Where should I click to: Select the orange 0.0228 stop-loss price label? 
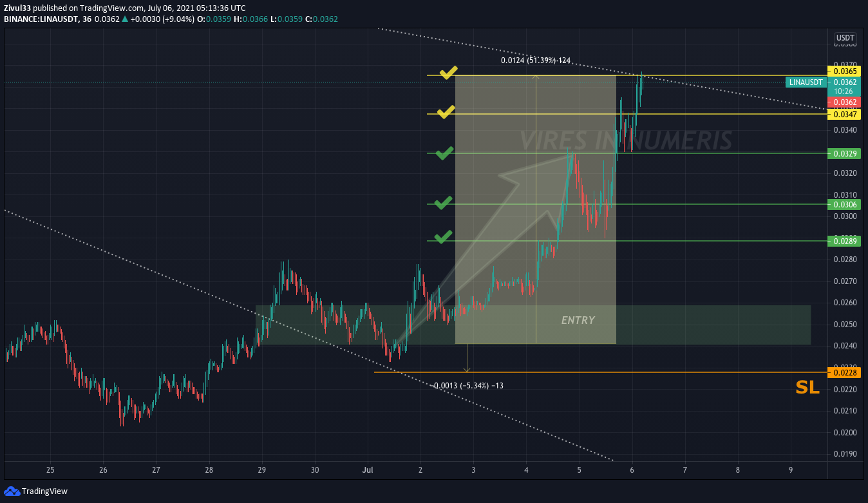843,372
